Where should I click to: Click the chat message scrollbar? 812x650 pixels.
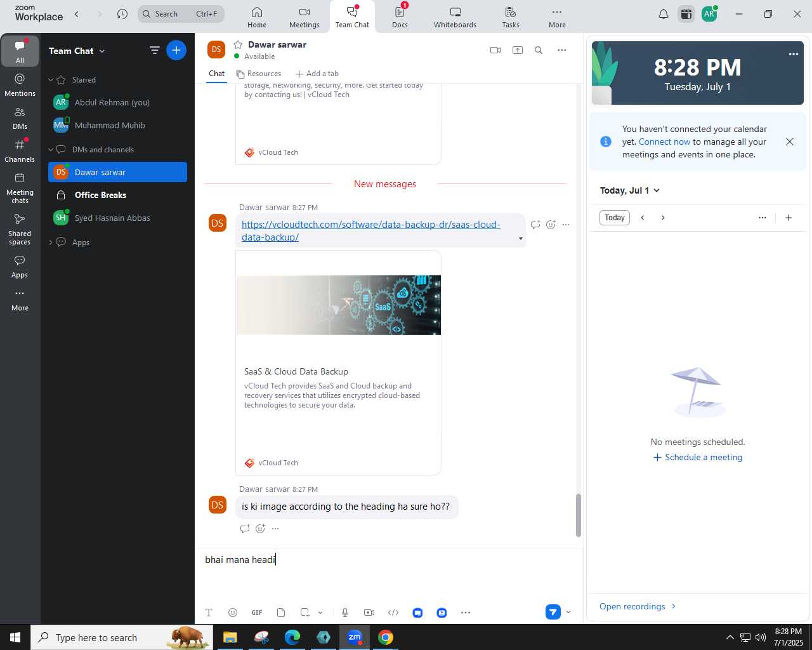(x=578, y=515)
